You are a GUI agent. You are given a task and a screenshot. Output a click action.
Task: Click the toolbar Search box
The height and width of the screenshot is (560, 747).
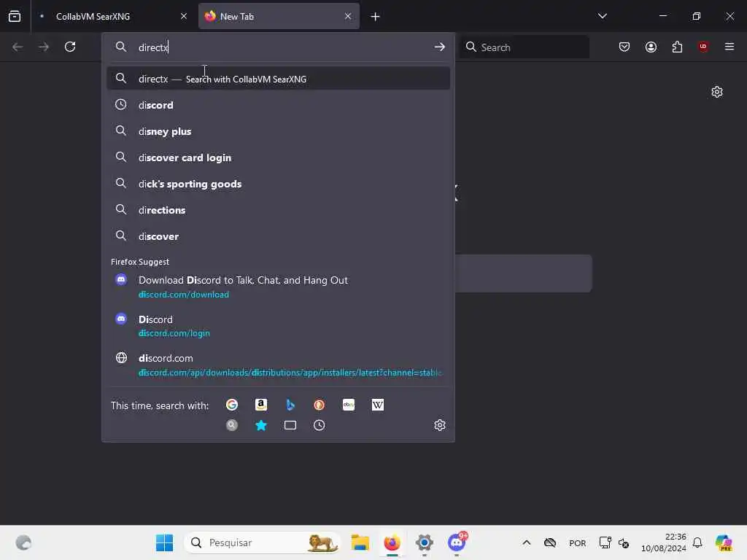pyautogui.click(x=525, y=47)
